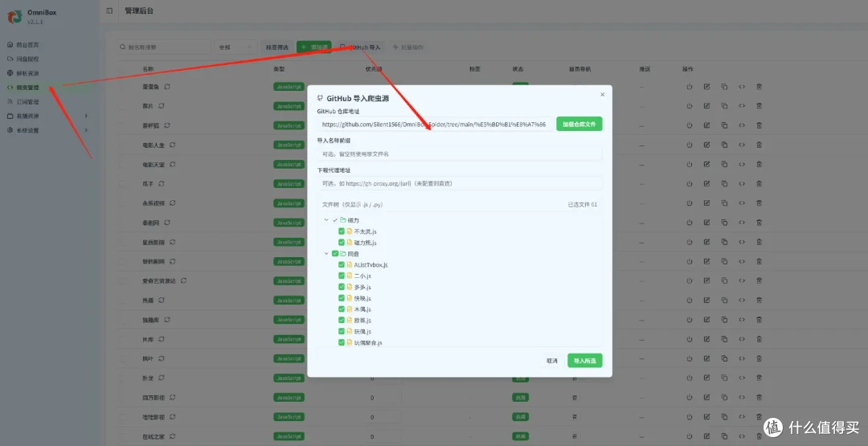Screen dimensions: 868x446
Task: Click the 导入名称前缀 input field
Action: pos(460,153)
